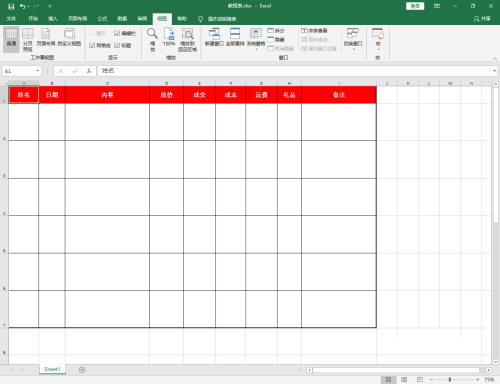Click the Undo arrow icon
This screenshot has height=384, width=500.
22,6
